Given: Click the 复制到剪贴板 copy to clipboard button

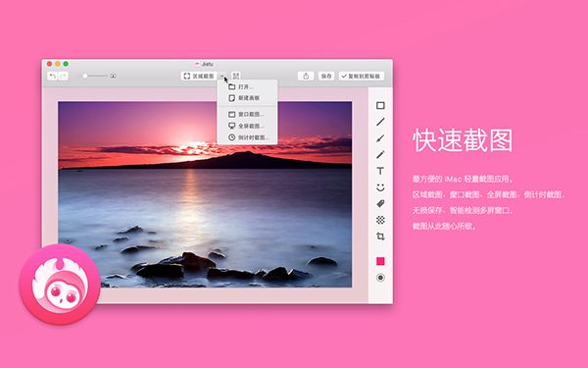Looking at the screenshot, I should [361, 77].
